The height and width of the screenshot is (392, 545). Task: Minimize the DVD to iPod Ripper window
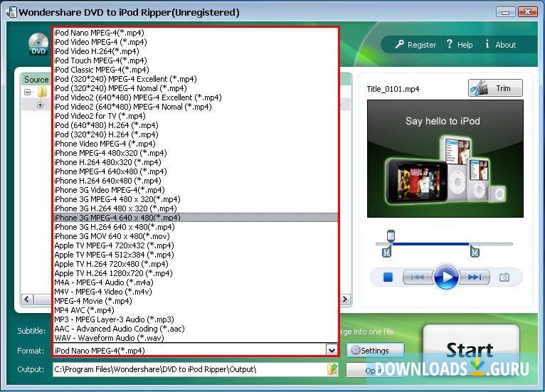(x=506, y=13)
